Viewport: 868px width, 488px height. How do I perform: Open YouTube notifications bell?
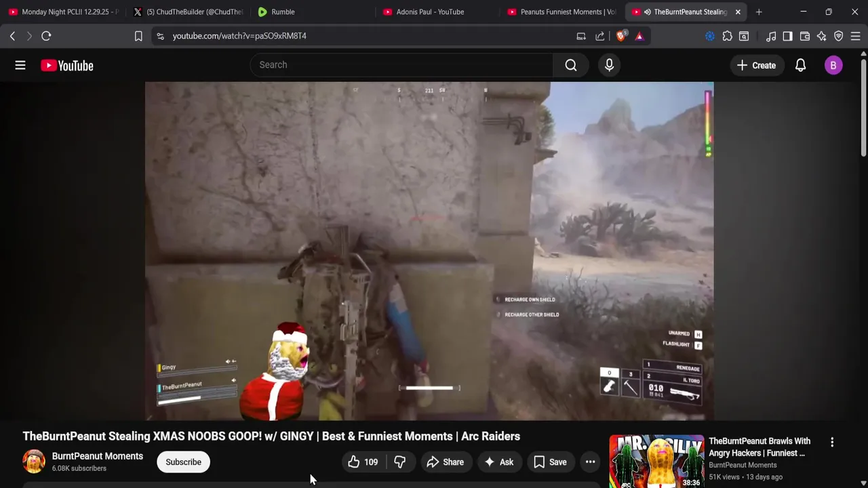(x=800, y=65)
